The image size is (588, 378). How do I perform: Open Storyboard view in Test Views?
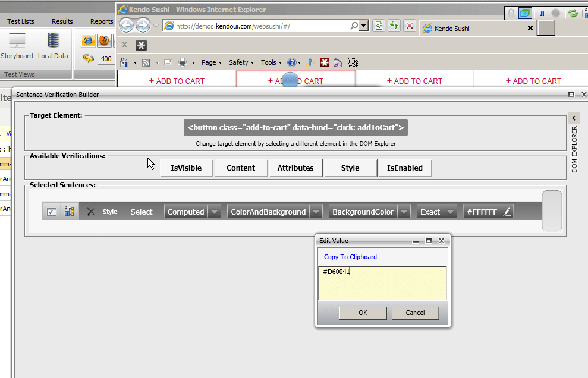(17, 46)
